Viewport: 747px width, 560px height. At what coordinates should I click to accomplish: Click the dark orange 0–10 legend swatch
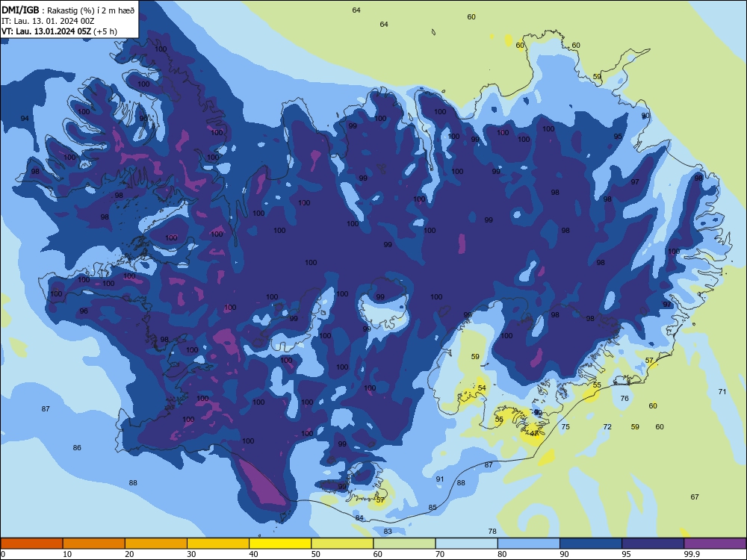coord(31,544)
